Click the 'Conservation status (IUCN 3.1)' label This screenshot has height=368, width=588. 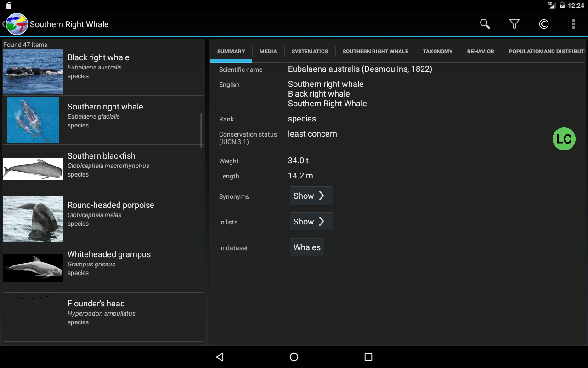coord(248,138)
